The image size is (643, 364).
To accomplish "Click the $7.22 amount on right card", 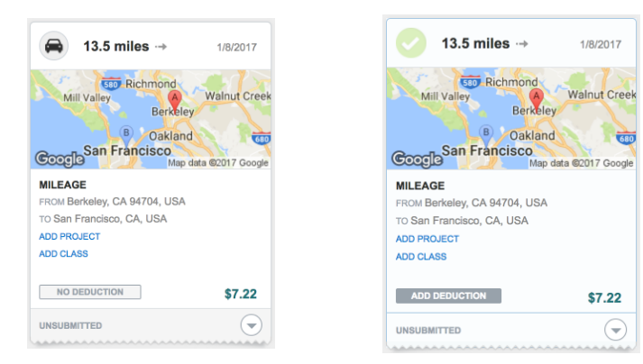I will [x=604, y=297].
